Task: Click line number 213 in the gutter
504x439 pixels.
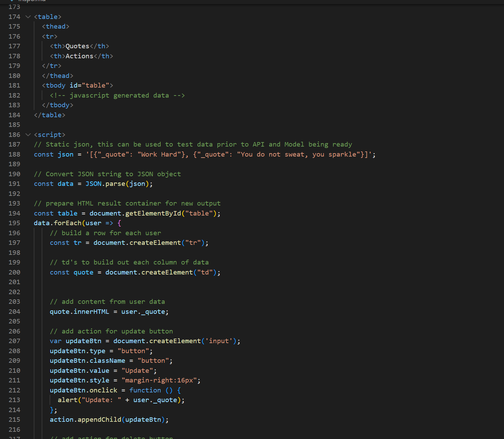Action: point(14,400)
